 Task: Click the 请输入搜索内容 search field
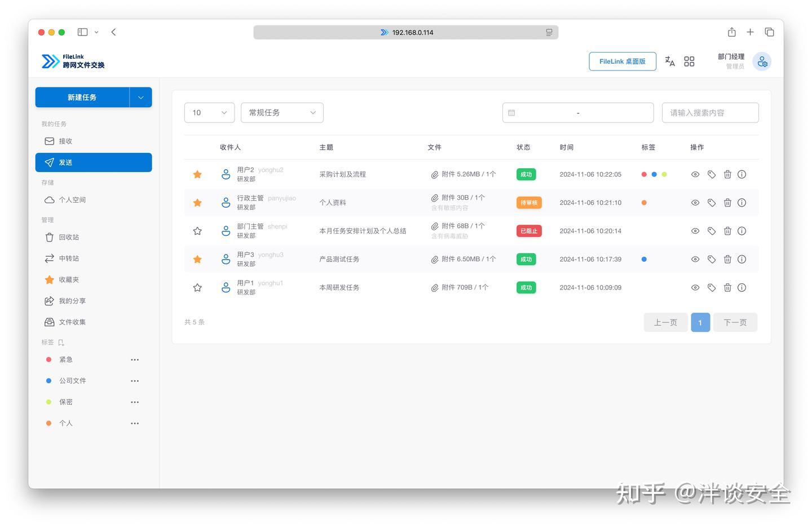pos(710,113)
